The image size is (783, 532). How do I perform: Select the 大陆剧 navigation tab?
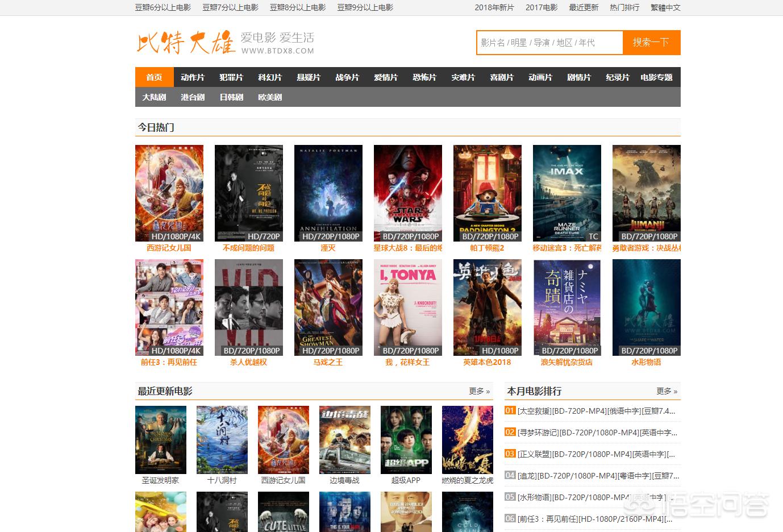[154, 97]
